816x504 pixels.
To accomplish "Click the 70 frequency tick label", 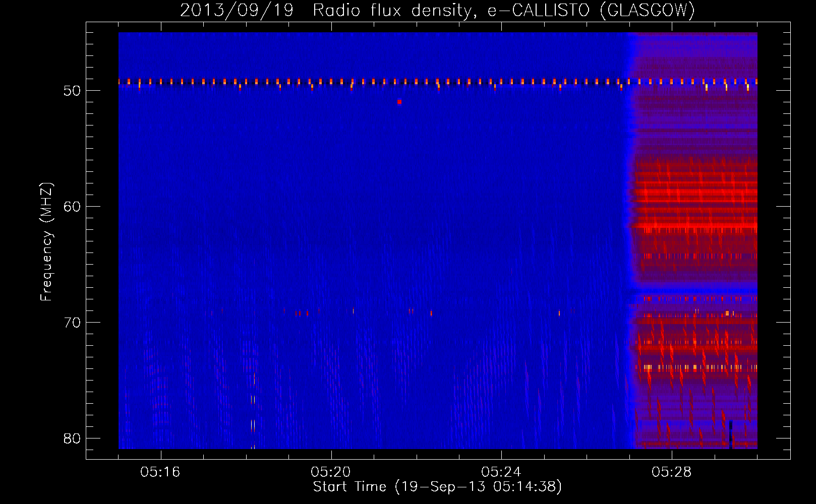I will point(72,323).
